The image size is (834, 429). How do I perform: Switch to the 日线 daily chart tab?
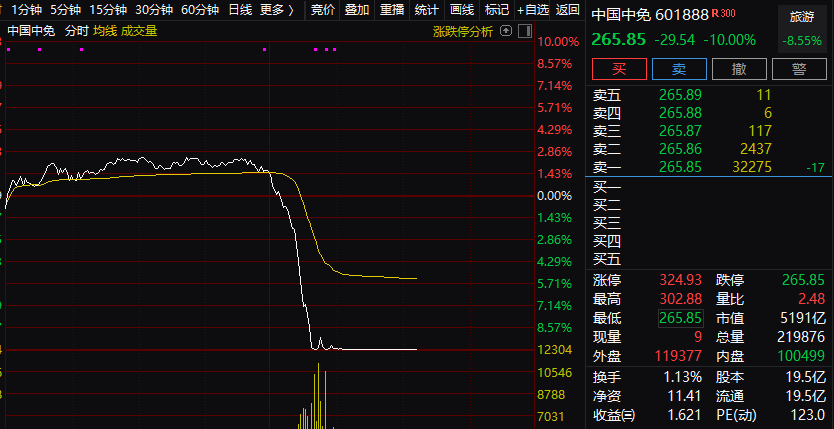[x=240, y=10]
